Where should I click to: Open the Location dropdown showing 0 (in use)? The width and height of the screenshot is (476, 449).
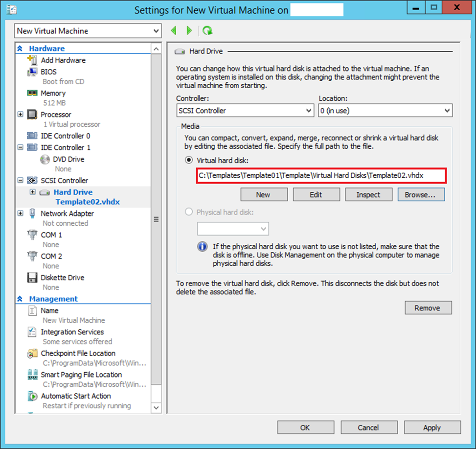[x=385, y=111]
